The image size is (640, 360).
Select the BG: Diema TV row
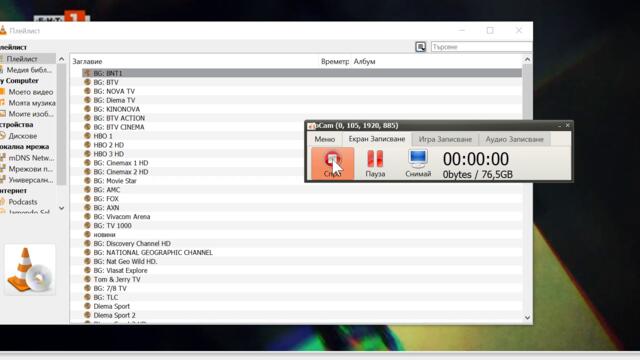[302, 100]
